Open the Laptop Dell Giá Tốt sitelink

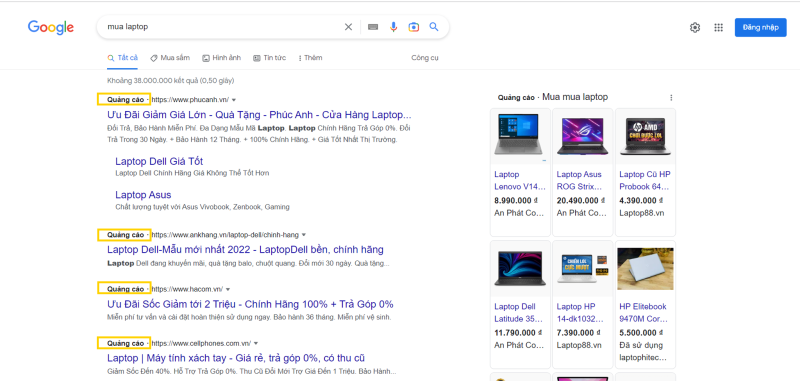(159, 161)
